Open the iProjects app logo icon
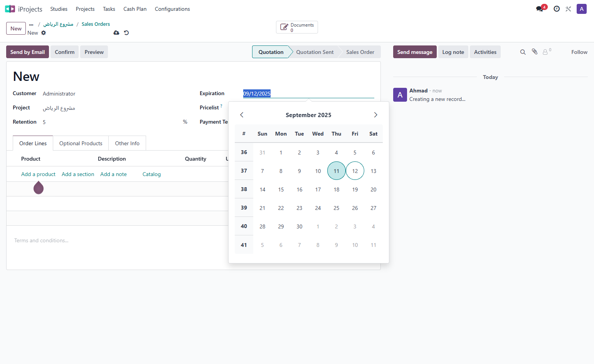 tap(10, 9)
